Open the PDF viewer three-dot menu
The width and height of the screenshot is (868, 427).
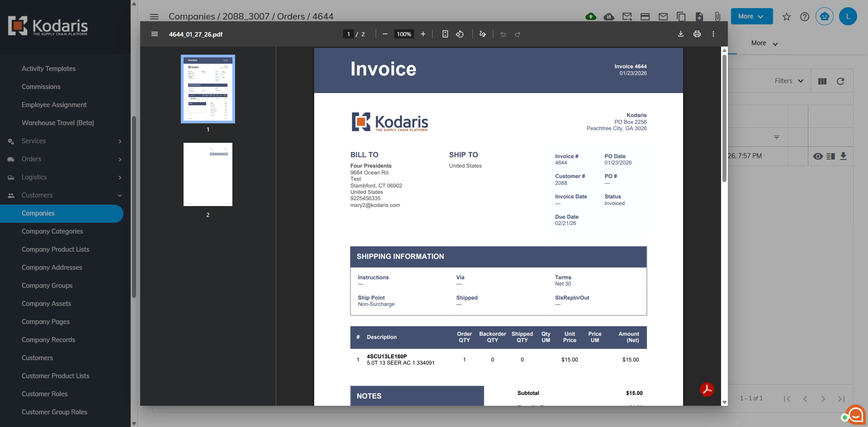coord(713,34)
